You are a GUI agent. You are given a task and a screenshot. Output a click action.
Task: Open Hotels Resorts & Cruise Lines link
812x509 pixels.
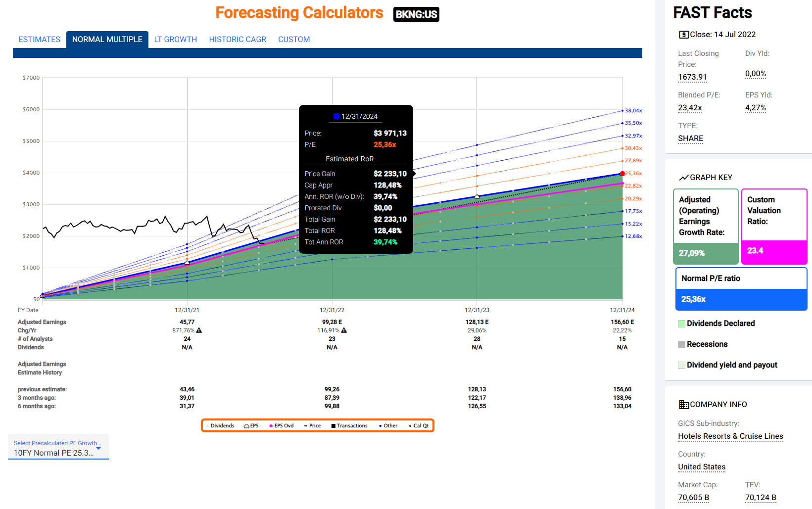[730, 436]
